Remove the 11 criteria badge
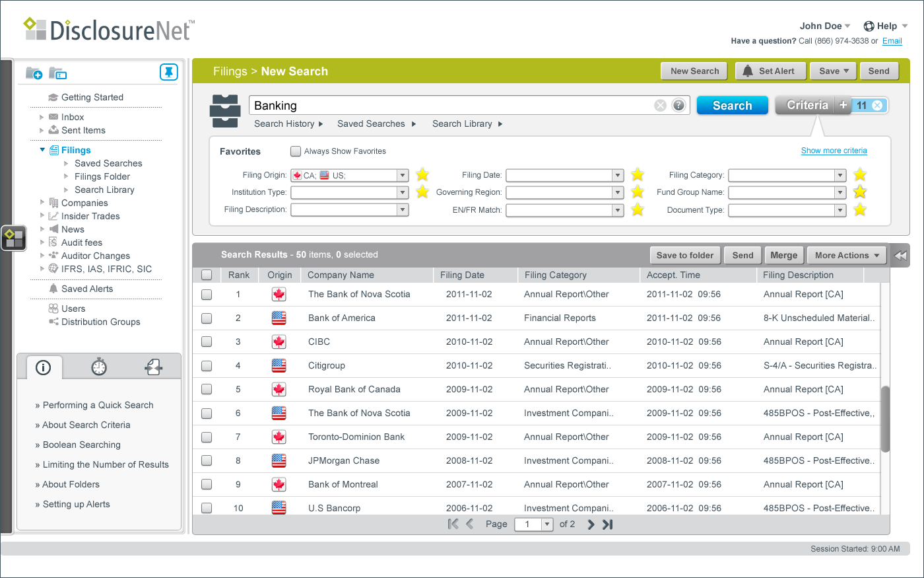Image resolution: width=924 pixels, height=578 pixels. click(x=877, y=106)
